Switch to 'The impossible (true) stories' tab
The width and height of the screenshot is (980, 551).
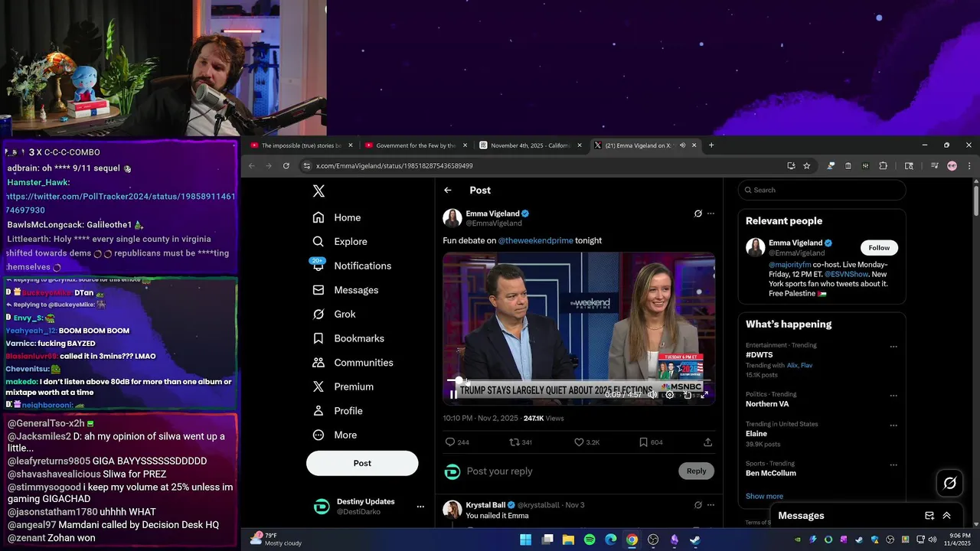(302, 145)
